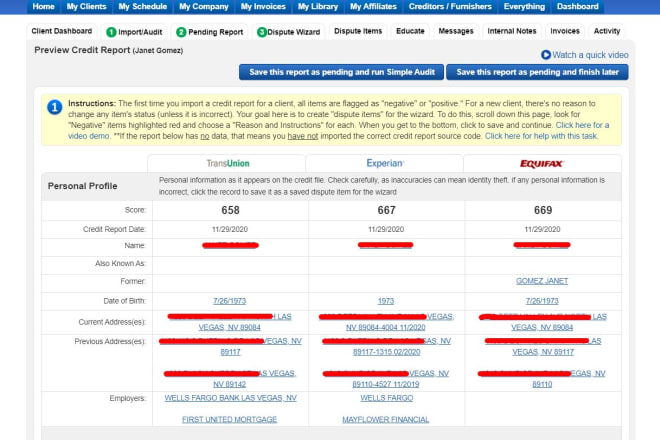Go to My Schedule
Image resolution: width=660 pixels, height=440 pixels.
point(143,7)
